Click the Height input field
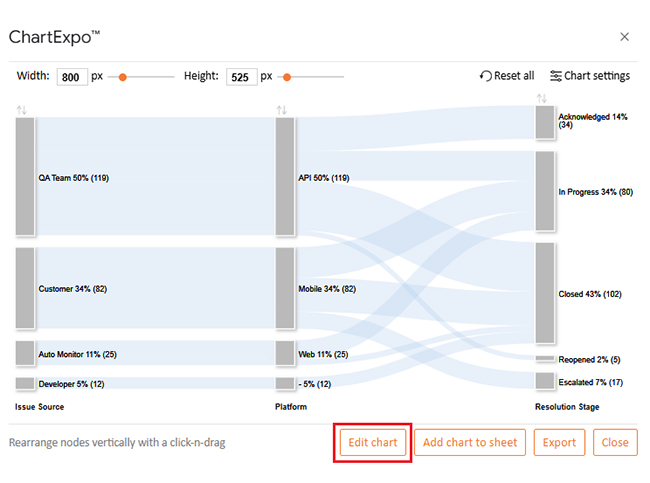The height and width of the screenshot is (483, 650). [241, 76]
